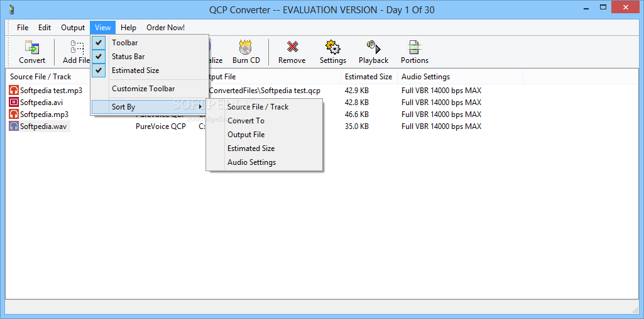Click the Playback speaker icon
This screenshot has width=644, height=319.
[x=373, y=47]
